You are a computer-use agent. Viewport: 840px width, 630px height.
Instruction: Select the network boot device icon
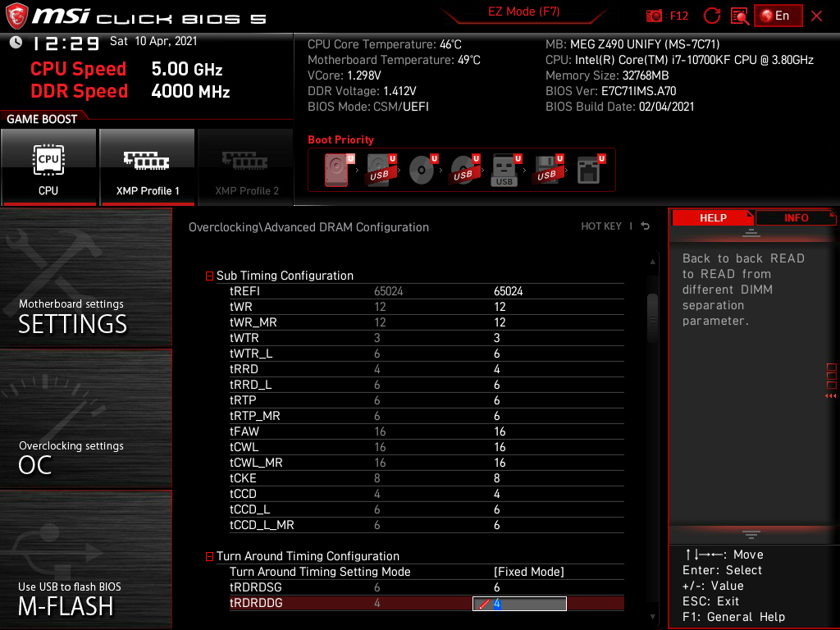[x=591, y=170]
